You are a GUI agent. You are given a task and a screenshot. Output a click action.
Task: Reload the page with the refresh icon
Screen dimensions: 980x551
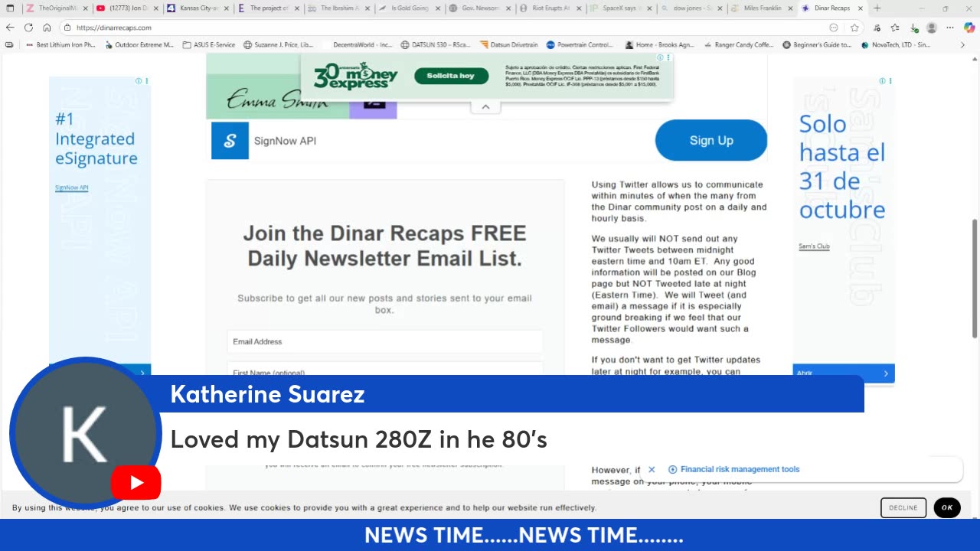pyautogui.click(x=28, y=28)
